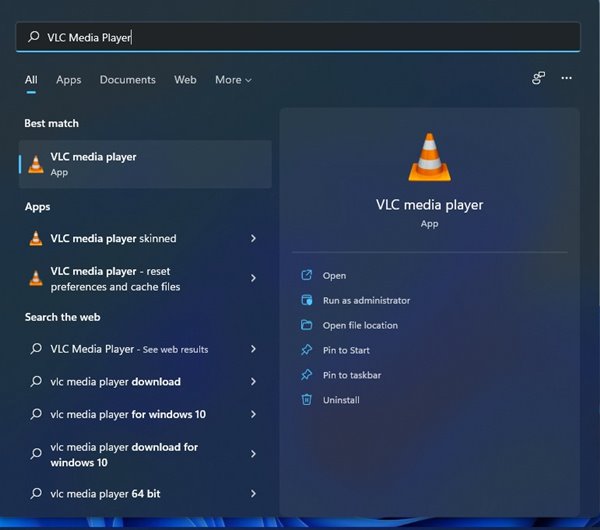Select the VLC media player best match result
The height and width of the screenshot is (530, 600).
click(145, 164)
